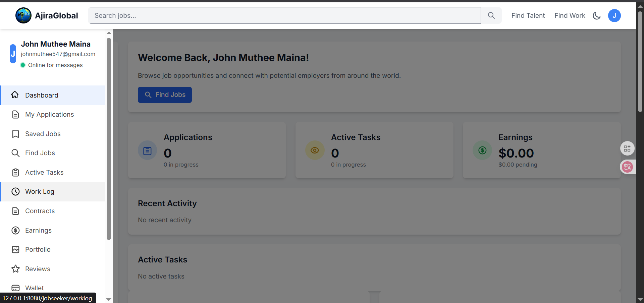Click the search magnifier button
Image resolution: width=644 pixels, height=303 pixels.
491,15
